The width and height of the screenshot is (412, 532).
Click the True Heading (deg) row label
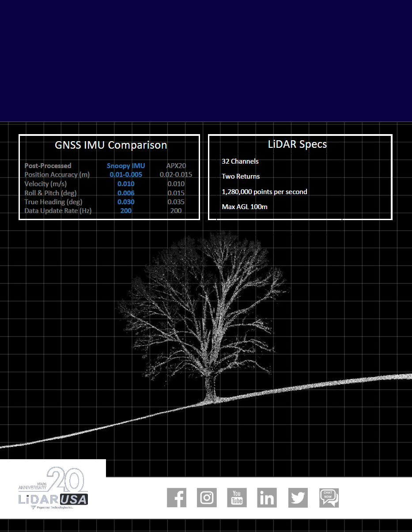[53, 202]
